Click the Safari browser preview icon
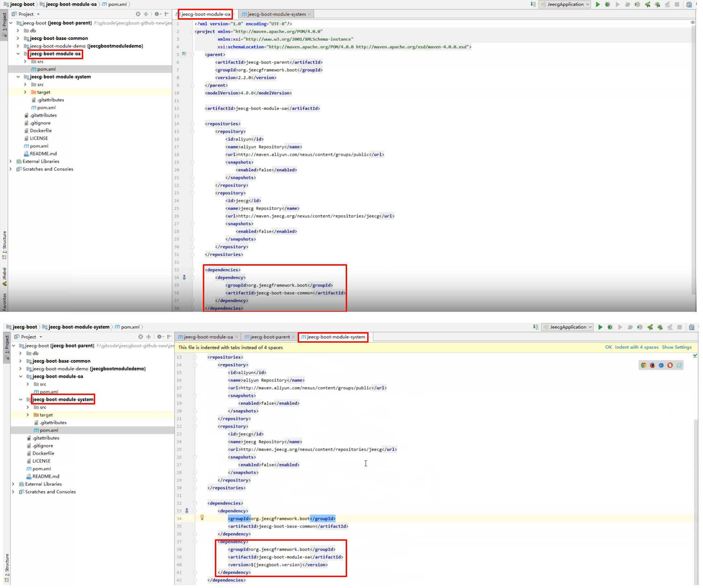703x588 pixels. tap(661, 365)
